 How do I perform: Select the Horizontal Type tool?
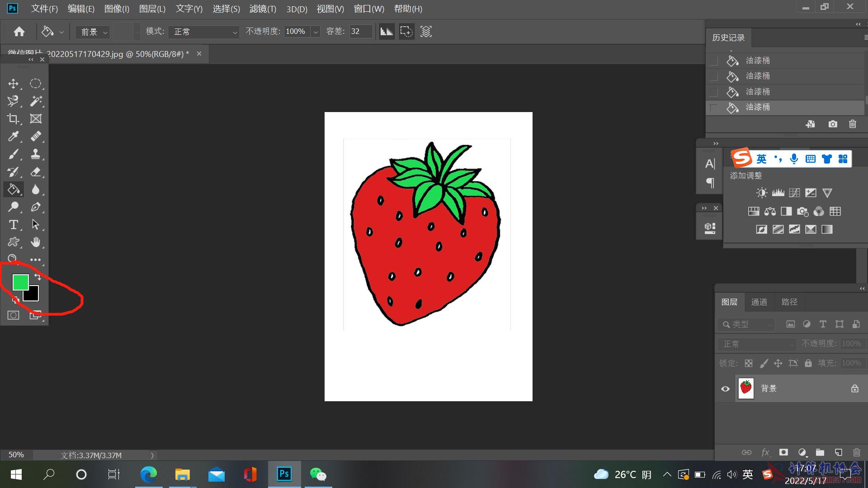[13, 225]
